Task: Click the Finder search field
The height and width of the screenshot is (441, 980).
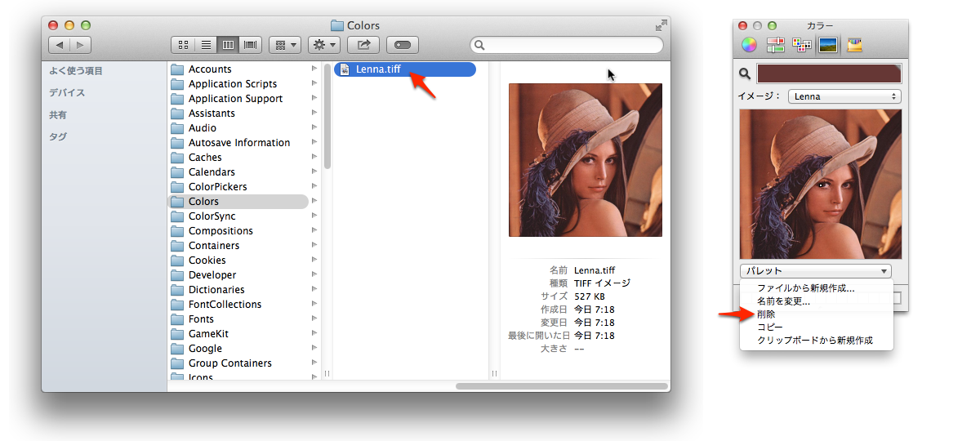Action: click(567, 45)
